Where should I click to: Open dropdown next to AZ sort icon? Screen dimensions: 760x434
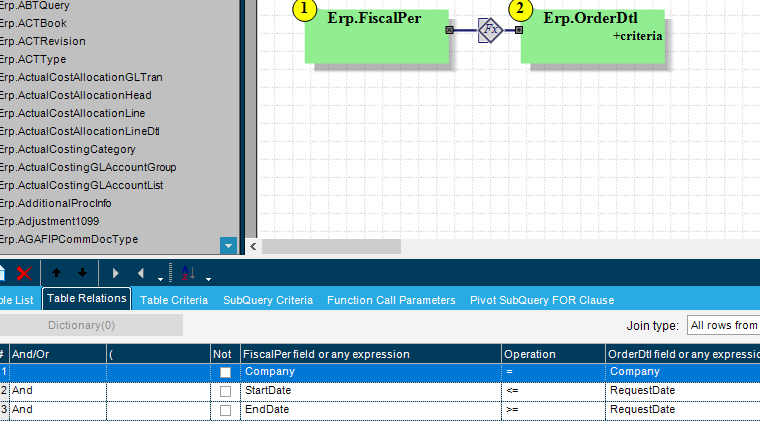[x=208, y=279]
